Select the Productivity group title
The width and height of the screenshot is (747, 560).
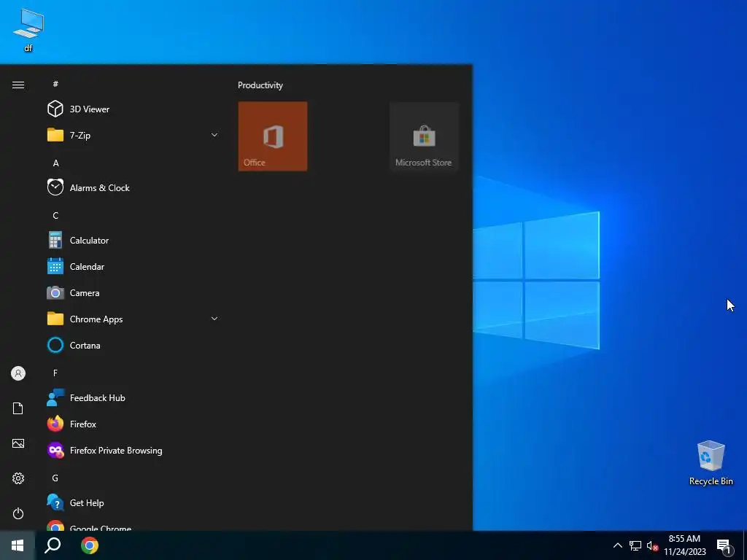click(260, 85)
